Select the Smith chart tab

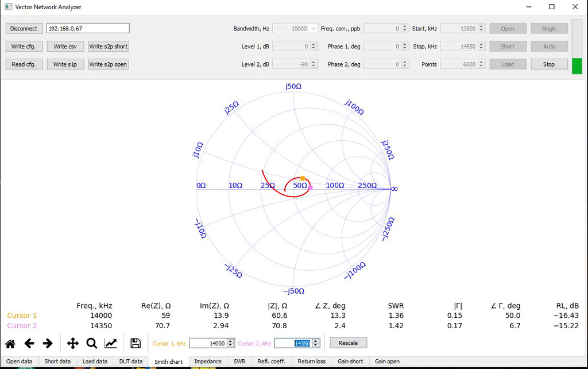coord(168,362)
